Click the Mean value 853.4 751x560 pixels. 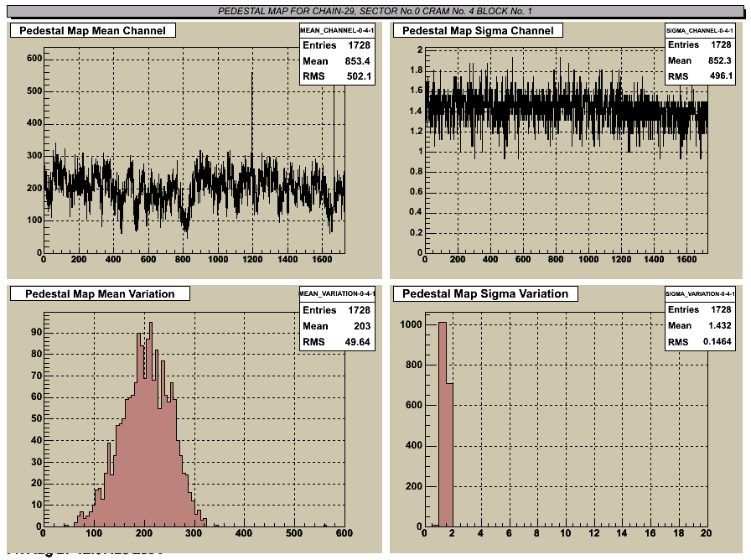coord(357,61)
